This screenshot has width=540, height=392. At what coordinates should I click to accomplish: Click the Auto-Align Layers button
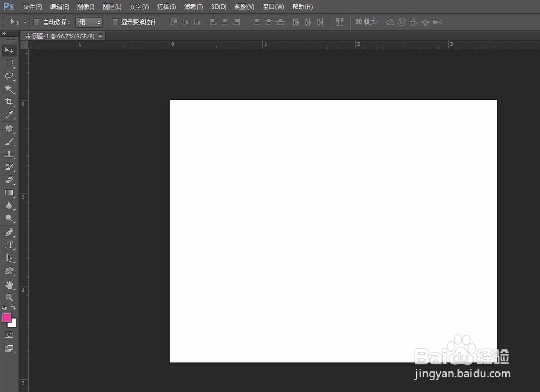coord(340,22)
